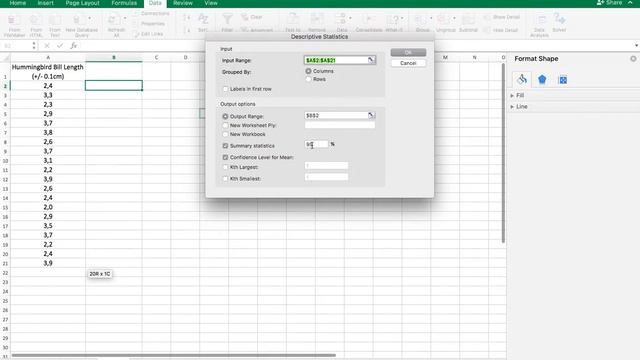640x360 pixels.
Task: Switch to the Page Layout tab
Action: (82, 3)
